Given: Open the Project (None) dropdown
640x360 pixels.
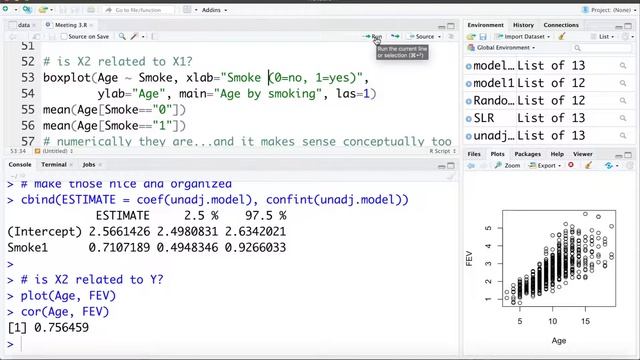Looking at the screenshot, I should pyautogui.click(x=609, y=10).
